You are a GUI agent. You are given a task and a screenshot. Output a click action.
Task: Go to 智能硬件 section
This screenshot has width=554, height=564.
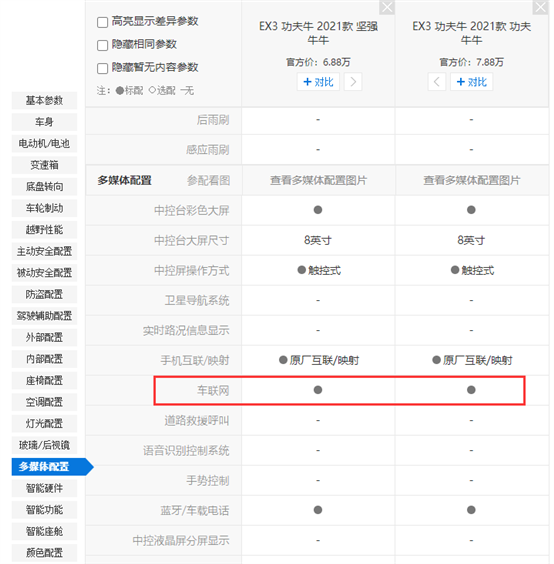[x=44, y=488]
